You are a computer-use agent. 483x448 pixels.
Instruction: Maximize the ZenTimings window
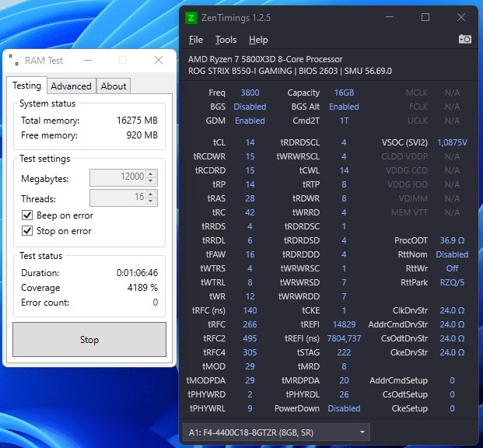tap(425, 17)
